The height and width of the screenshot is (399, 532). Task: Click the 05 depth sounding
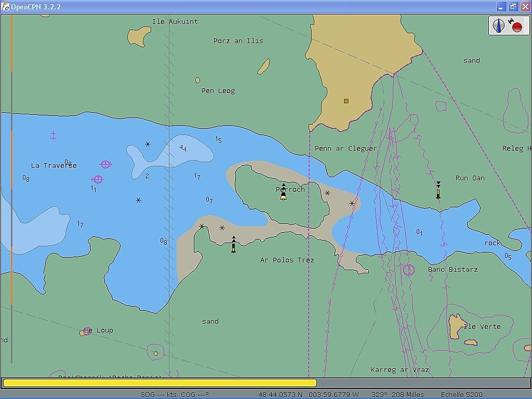pyautogui.click(x=508, y=256)
